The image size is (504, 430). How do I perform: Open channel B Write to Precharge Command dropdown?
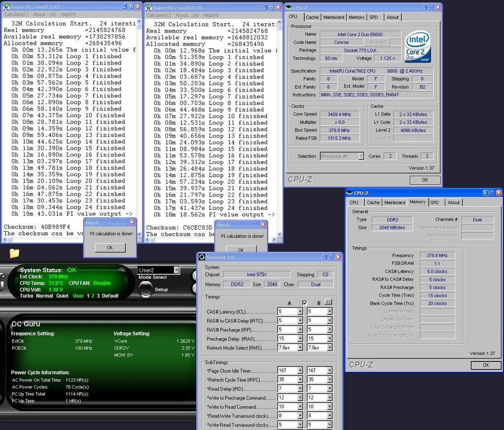(329, 397)
